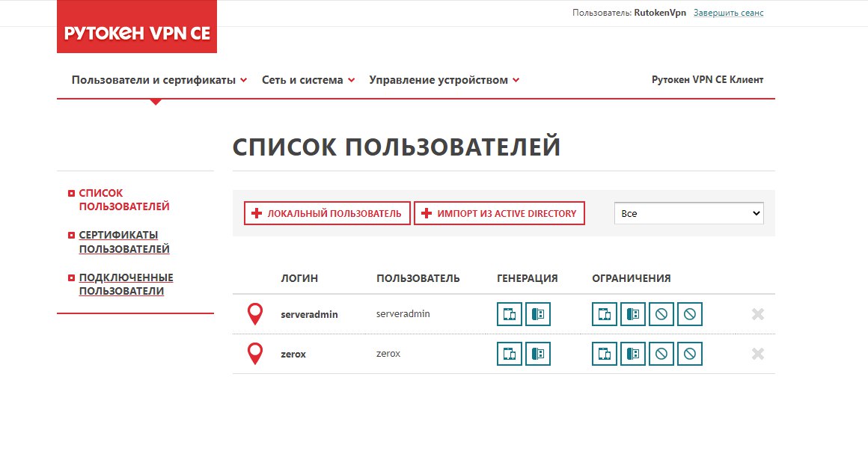Click the Пользователь column header
Viewport: 868px width, 451px height.
418,278
